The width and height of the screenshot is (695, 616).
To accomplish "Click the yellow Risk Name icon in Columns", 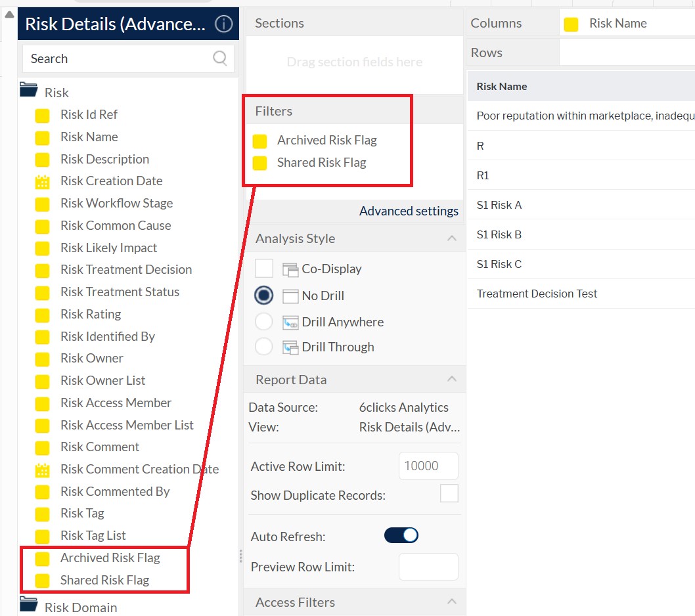I will coord(572,24).
